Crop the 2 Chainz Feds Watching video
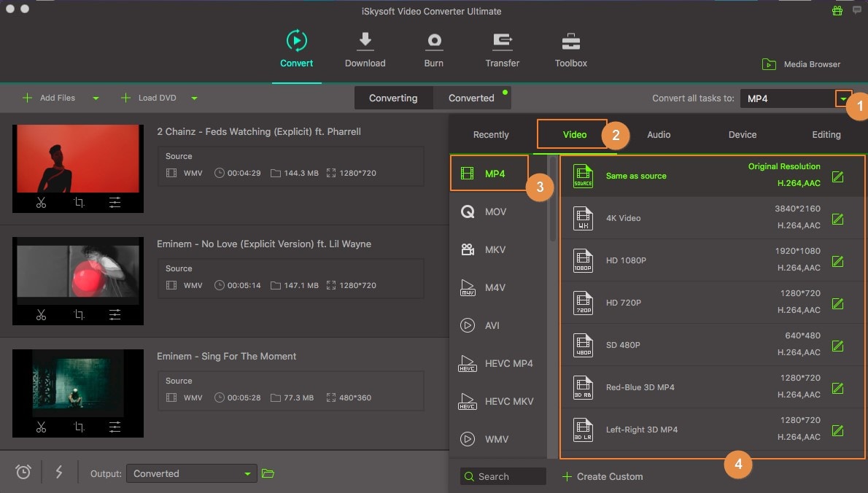Screen dimensions: 868x493 (x=80, y=203)
